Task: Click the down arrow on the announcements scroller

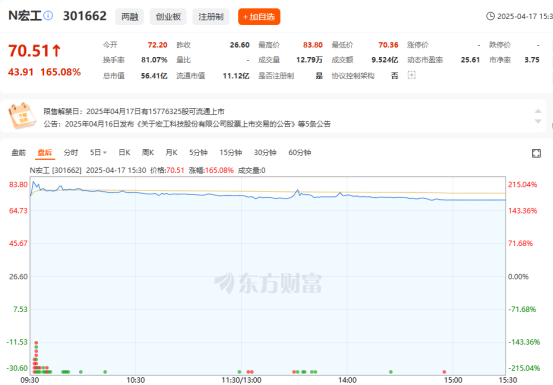Action: click(x=538, y=121)
